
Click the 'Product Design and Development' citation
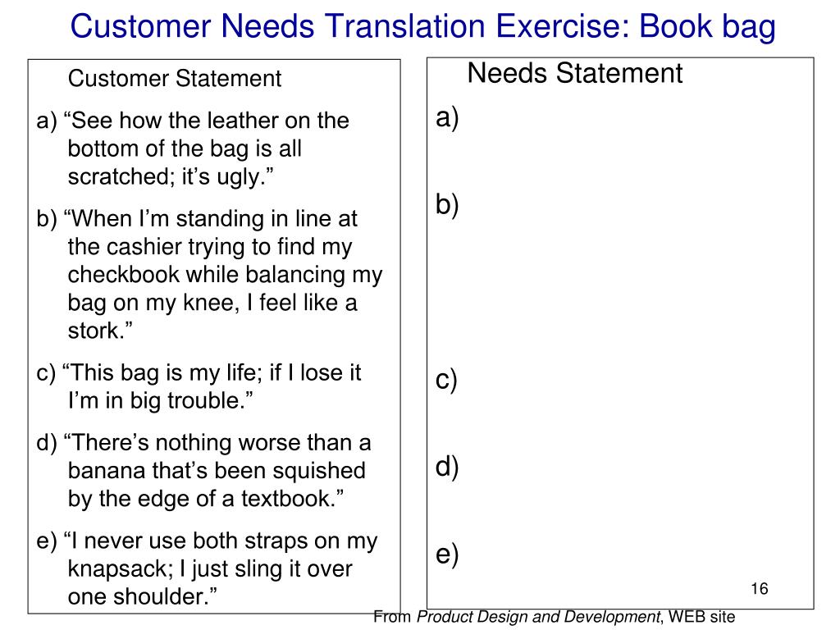tap(538, 617)
